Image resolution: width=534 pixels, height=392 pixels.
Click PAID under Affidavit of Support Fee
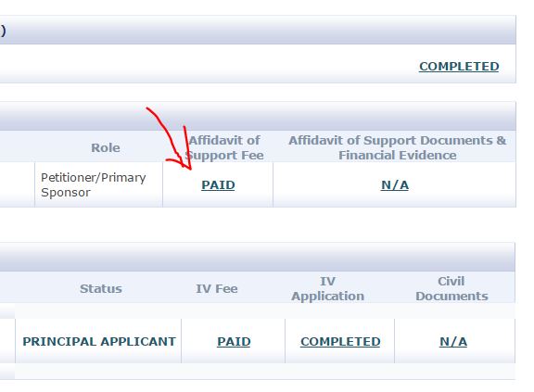click(x=218, y=185)
